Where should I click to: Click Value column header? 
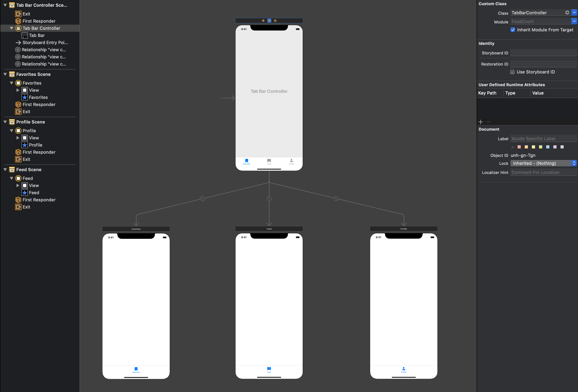(x=538, y=93)
